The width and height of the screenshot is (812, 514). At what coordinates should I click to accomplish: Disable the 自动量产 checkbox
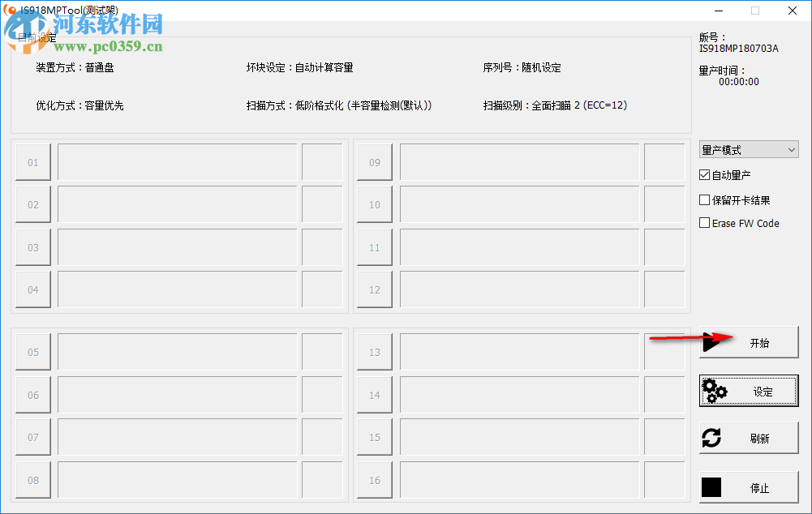(704, 174)
